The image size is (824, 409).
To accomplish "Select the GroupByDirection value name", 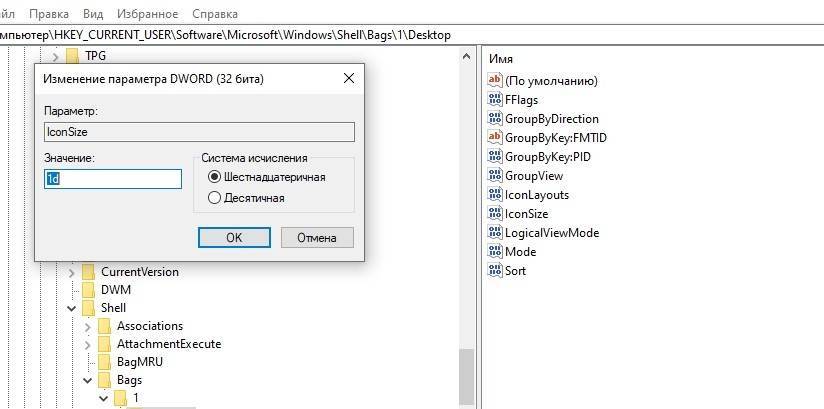I will click(552, 118).
